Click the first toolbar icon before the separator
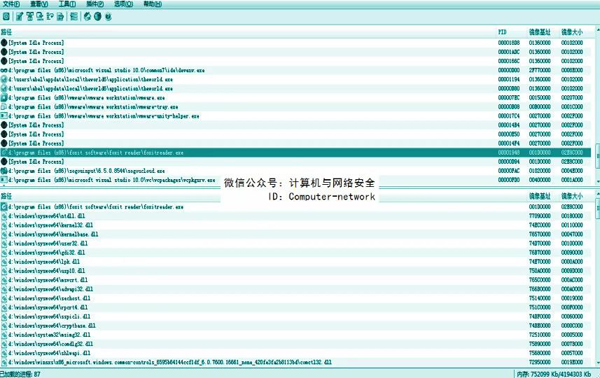600x378 pixels. 6,16
